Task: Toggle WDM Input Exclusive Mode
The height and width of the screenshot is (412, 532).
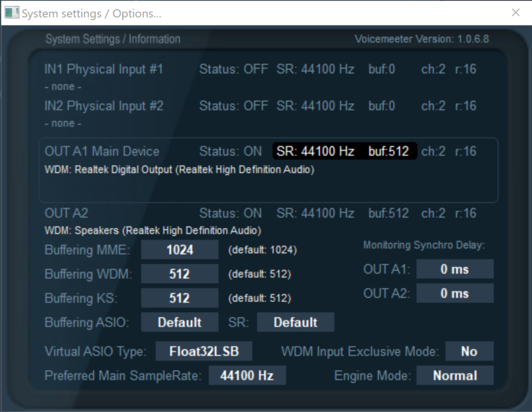Action: pos(469,351)
